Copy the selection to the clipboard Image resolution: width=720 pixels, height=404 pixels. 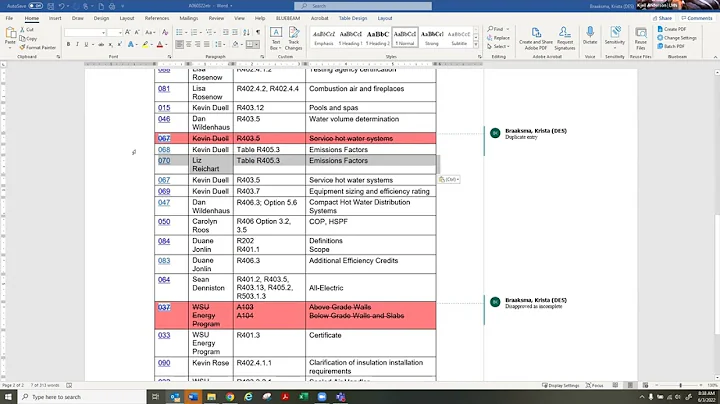coord(28,39)
